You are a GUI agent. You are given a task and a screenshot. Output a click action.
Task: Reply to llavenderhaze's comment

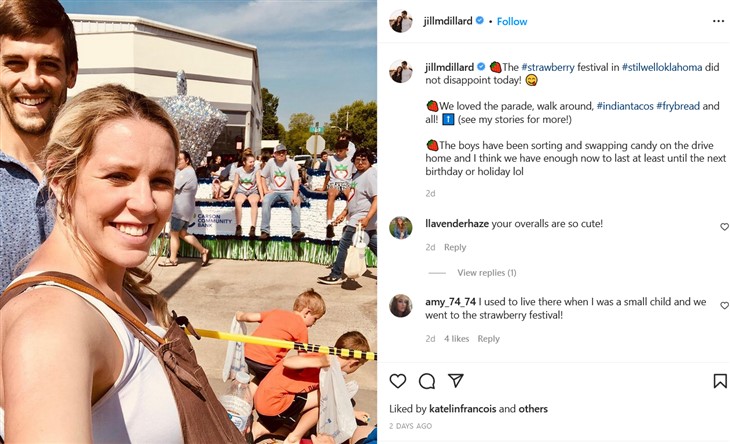coord(455,248)
